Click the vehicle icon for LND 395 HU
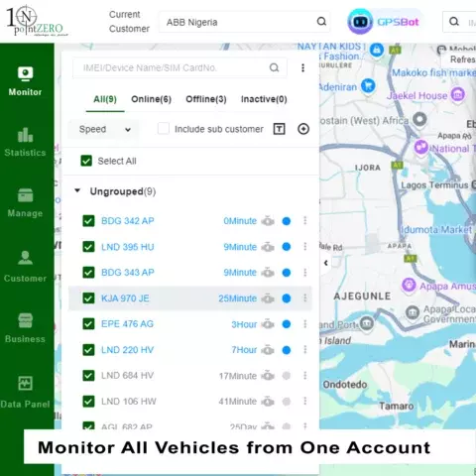The image size is (476, 476). (268, 247)
